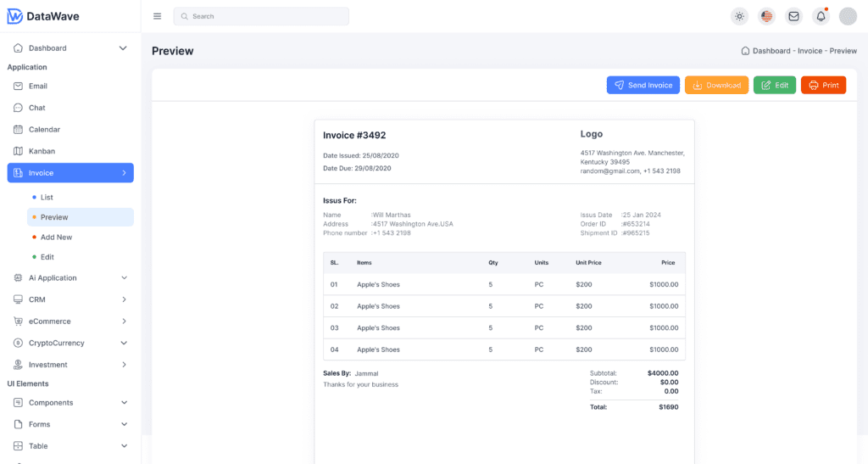Select the List item under Invoice
The width and height of the screenshot is (868, 464).
(x=47, y=198)
